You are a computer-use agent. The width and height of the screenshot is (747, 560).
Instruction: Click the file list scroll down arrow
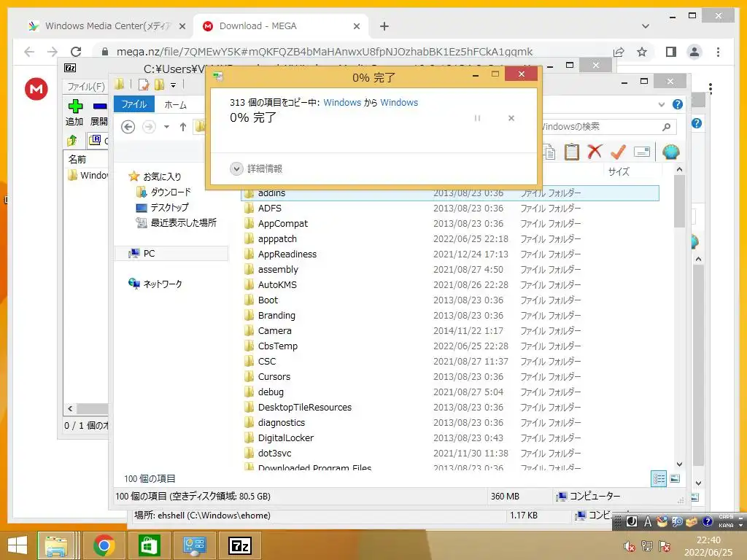[x=679, y=464]
